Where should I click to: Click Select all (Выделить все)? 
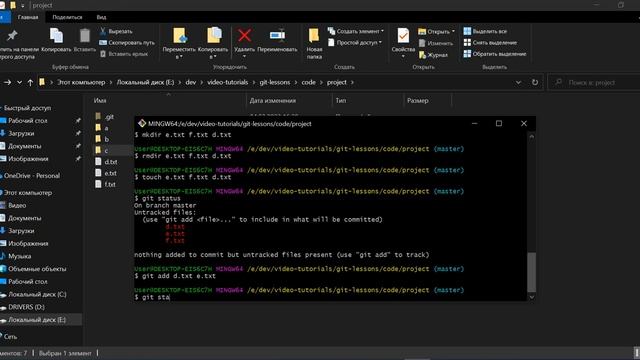click(x=485, y=31)
